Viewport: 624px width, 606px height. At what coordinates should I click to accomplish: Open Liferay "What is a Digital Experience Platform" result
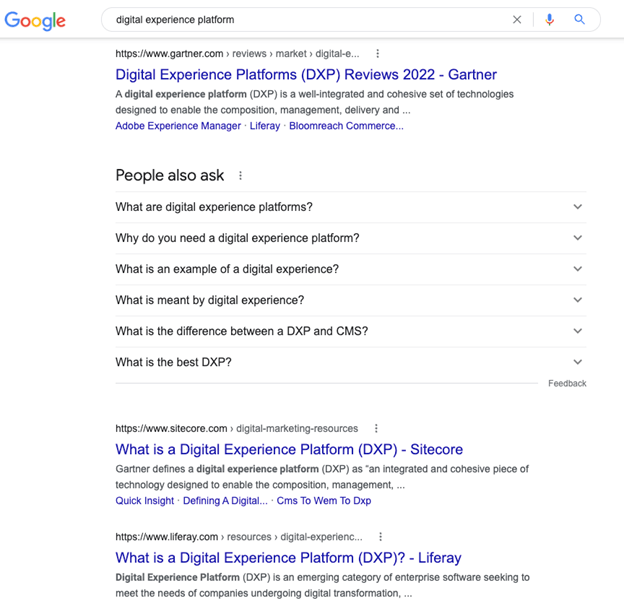tap(289, 558)
